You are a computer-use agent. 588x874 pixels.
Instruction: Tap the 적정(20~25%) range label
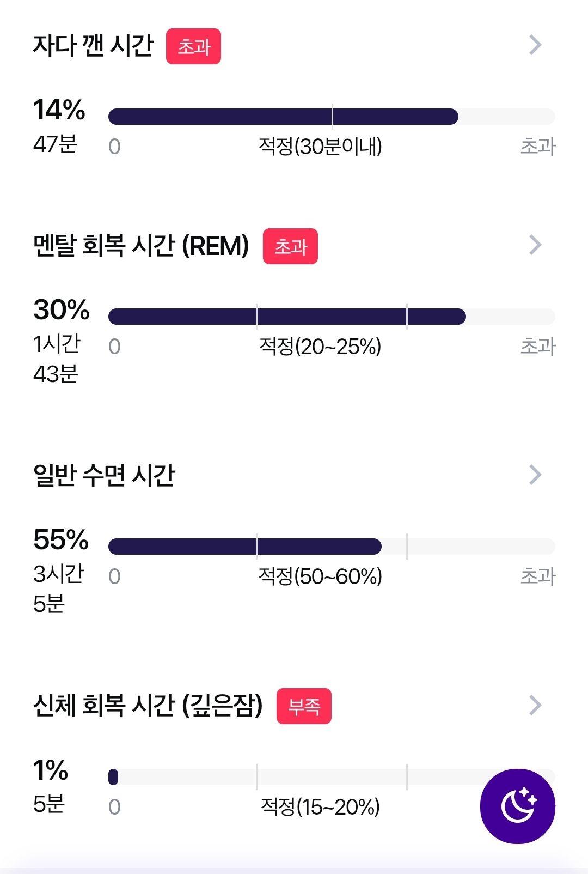click(x=320, y=346)
